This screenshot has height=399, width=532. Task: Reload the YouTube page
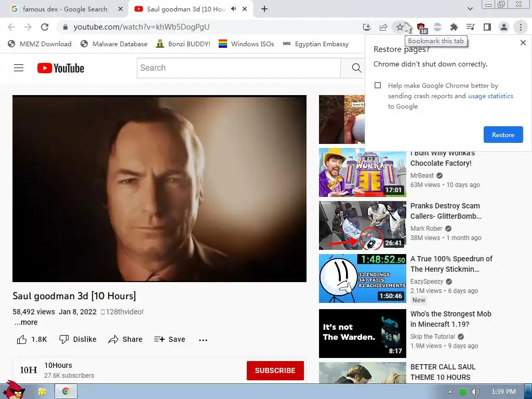pos(45,27)
